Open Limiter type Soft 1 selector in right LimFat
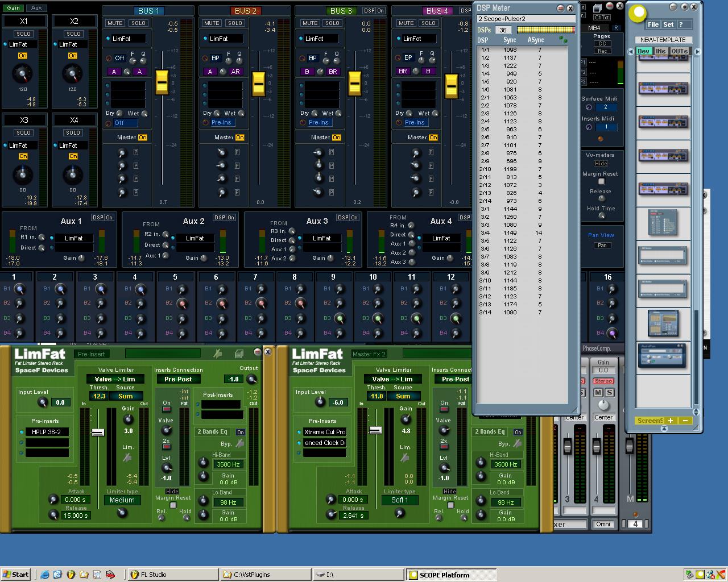 tap(400, 500)
